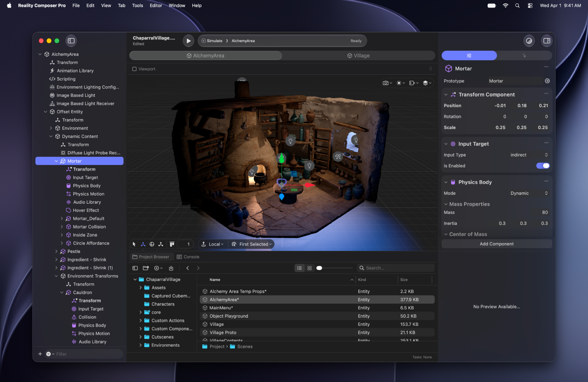This screenshot has height=382, width=588.
Task: Open the First Selected pivot dropdown
Action: tap(252, 244)
